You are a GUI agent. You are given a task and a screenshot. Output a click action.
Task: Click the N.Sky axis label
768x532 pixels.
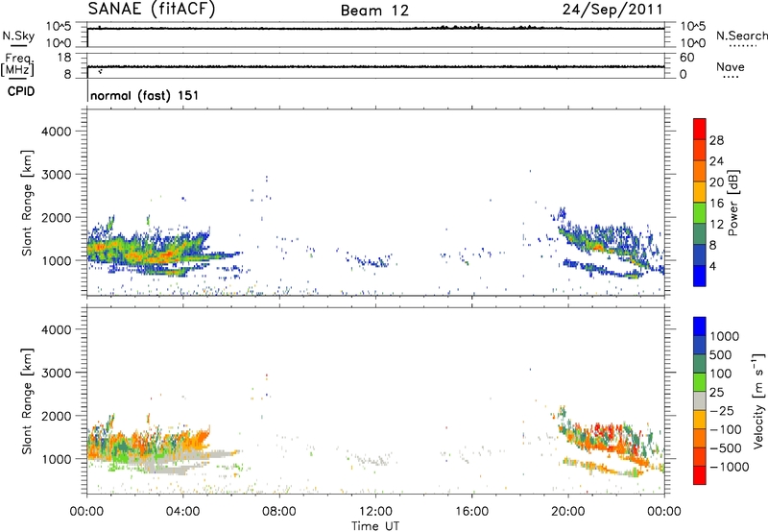(x=18, y=36)
